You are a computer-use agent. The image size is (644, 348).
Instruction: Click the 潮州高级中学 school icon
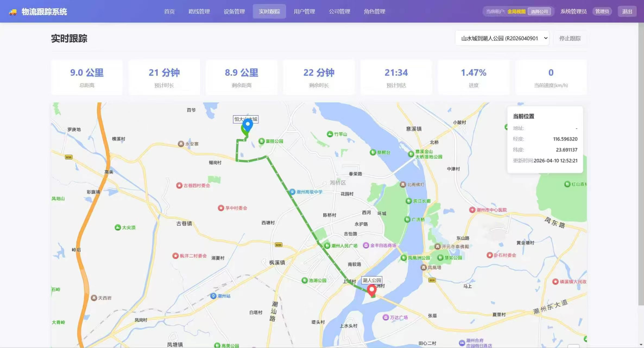293,192
